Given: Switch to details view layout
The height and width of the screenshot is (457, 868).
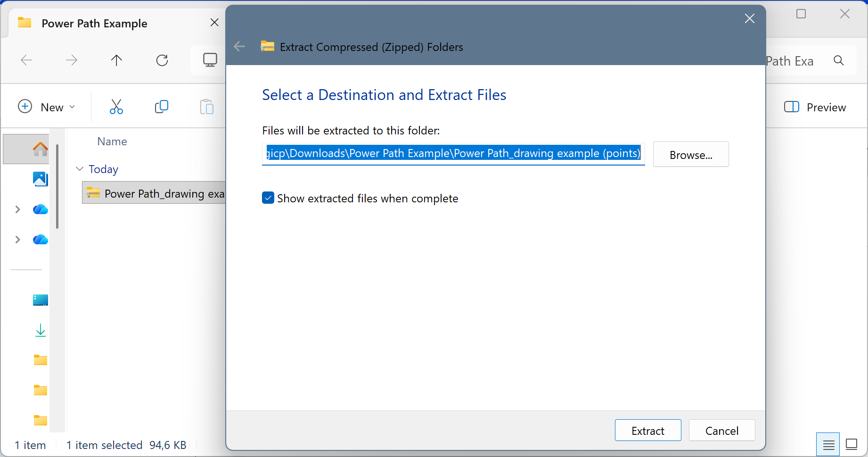Looking at the screenshot, I should point(828,444).
